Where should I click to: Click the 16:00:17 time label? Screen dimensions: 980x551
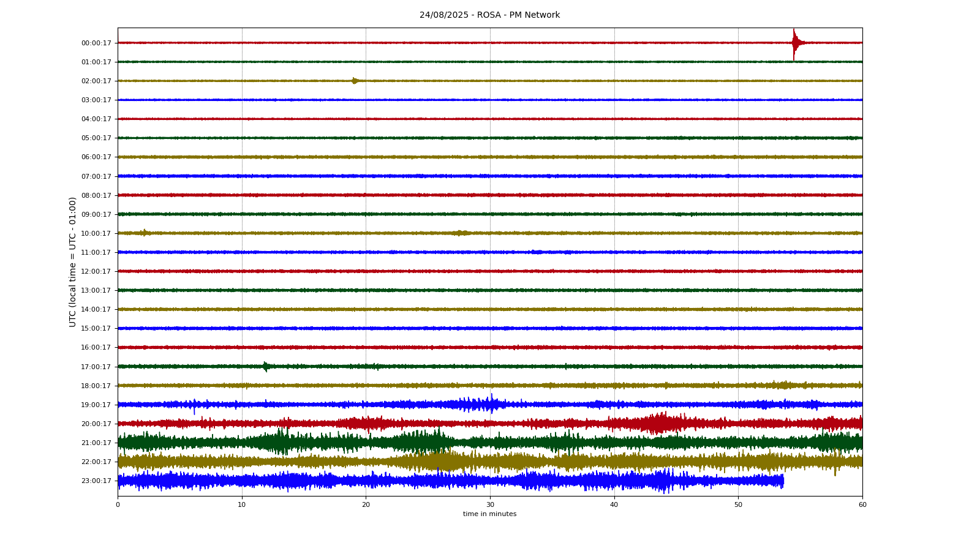pyautogui.click(x=96, y=347)
